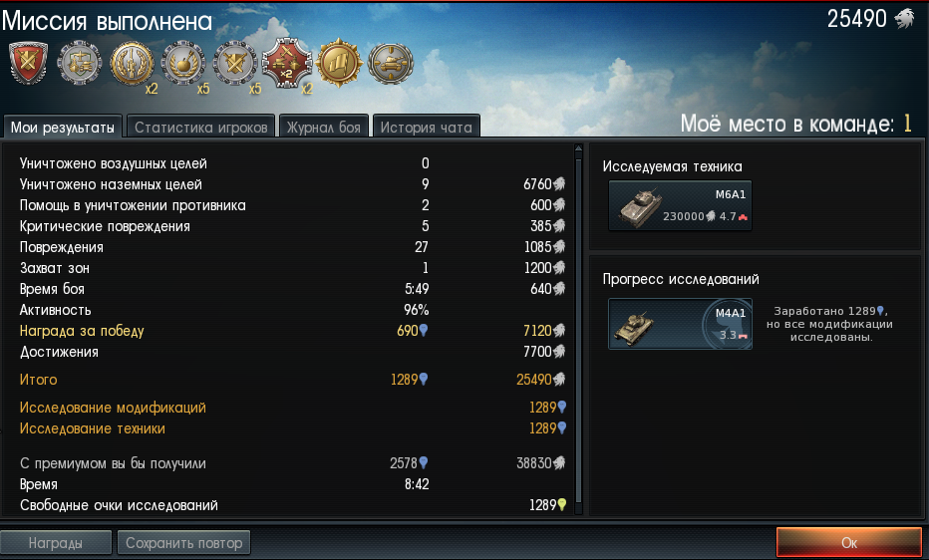The width and height of the screenshot is (929, 560).
Task: Select the silver tank medal award
Action: tap(391, 63)
